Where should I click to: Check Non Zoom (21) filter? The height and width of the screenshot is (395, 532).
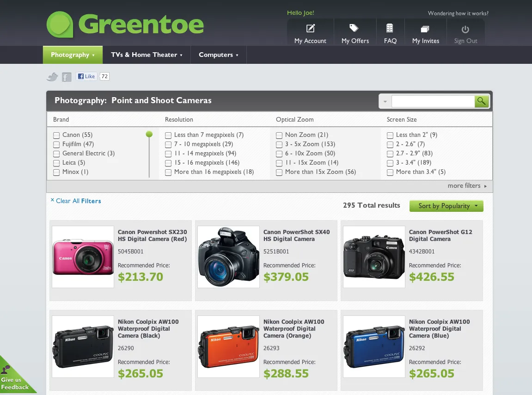click(x=279, y=135)
